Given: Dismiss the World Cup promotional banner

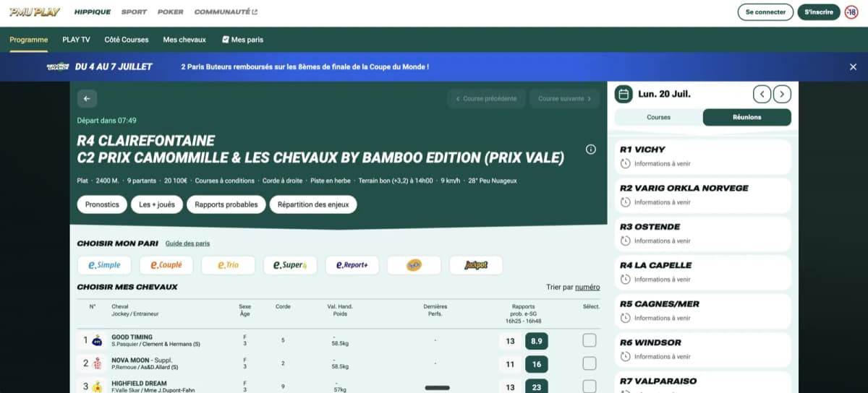Looking at the screenshot, I should 853,66.
